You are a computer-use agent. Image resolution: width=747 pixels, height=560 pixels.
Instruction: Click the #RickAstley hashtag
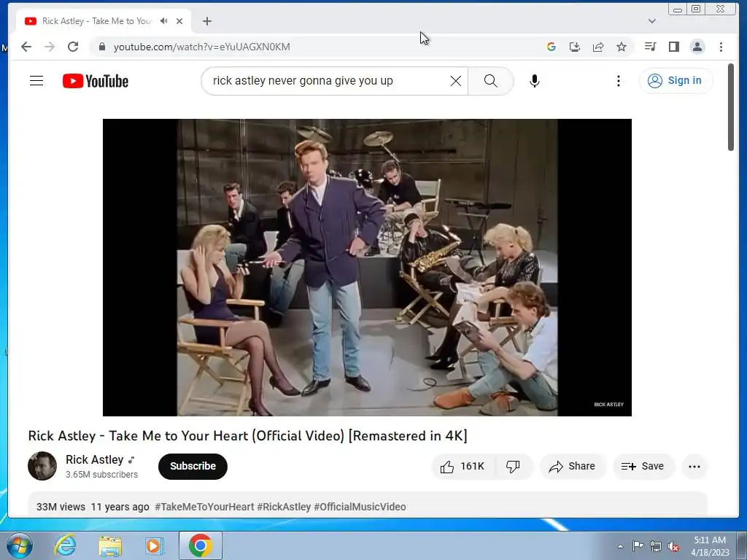point(284,507)
